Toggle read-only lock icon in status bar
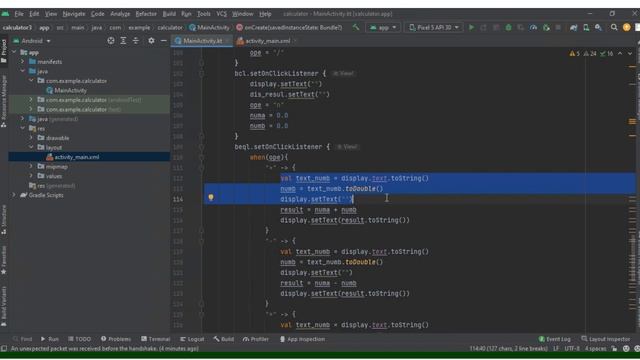This screenshot has height=360, width=640. point(614,349)
